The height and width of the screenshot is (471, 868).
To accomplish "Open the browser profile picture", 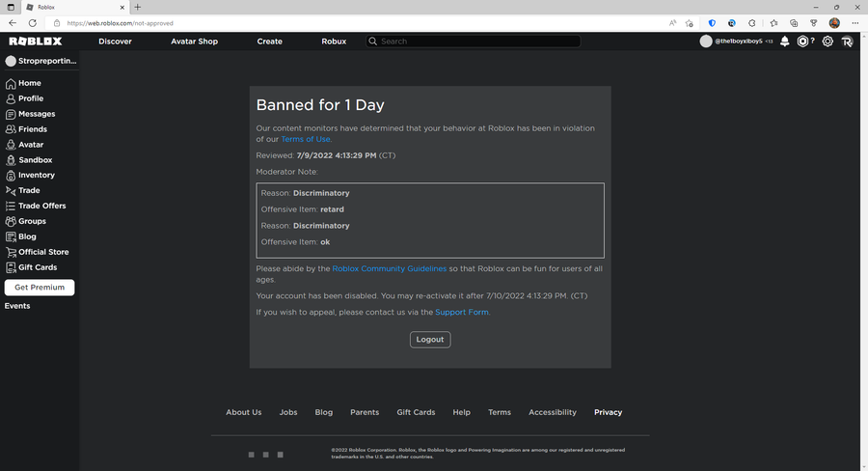I will click(835, 23).
